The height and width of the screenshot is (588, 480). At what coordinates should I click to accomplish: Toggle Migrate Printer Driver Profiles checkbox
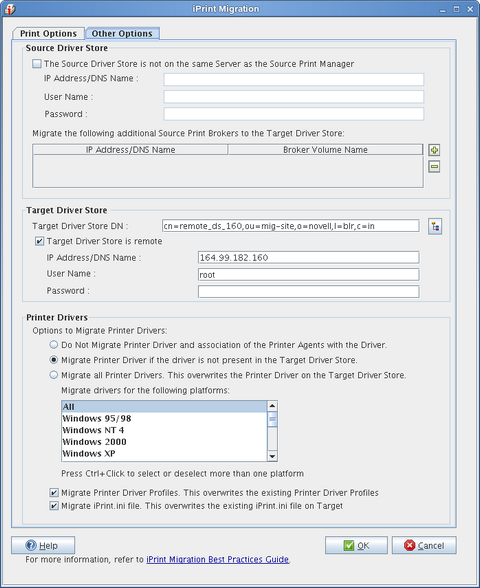click(x=54, y=492)
